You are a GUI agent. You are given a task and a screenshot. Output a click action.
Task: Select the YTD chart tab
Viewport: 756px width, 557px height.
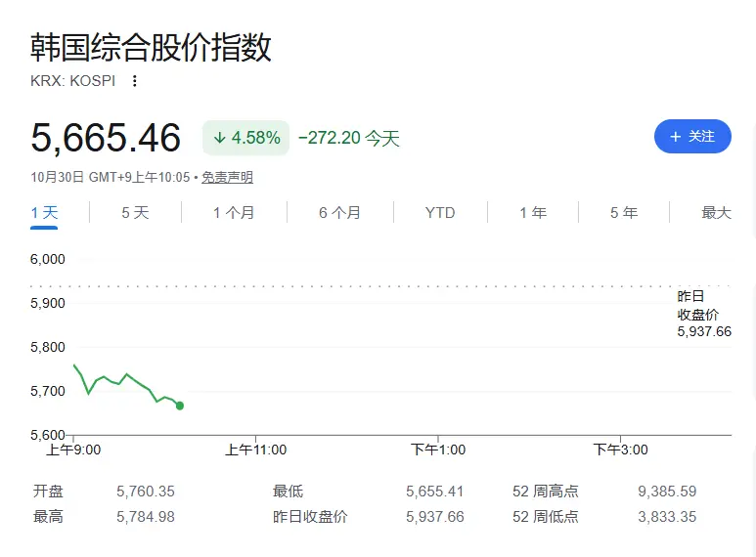[x=440, y=212]
